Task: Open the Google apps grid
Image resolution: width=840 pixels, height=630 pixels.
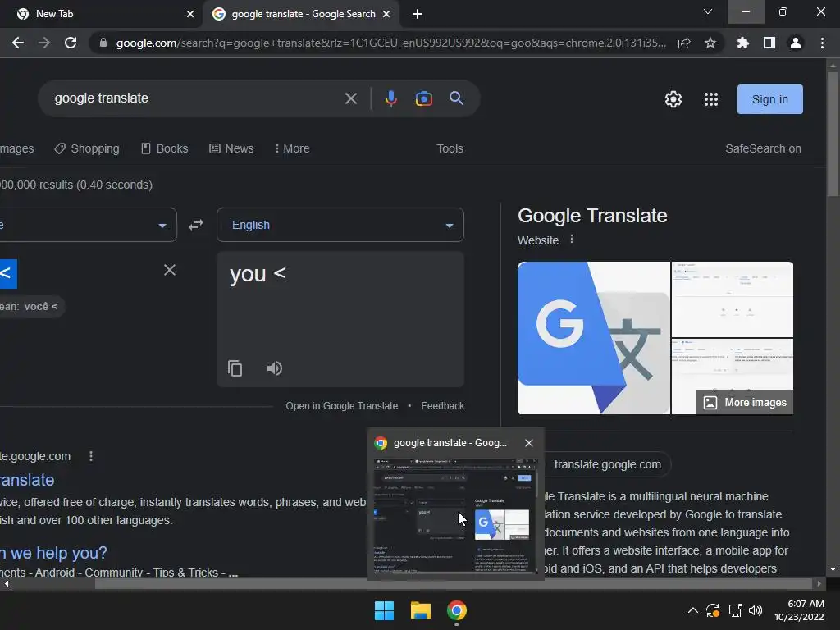Action: (x=711, y=99)
